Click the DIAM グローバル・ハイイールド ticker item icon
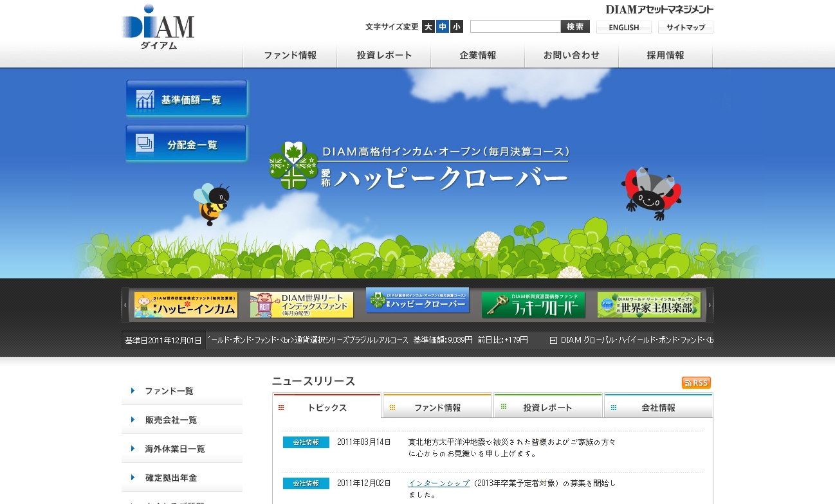The height and width of the screenshot is (504, 835). (x=553, y=340)
